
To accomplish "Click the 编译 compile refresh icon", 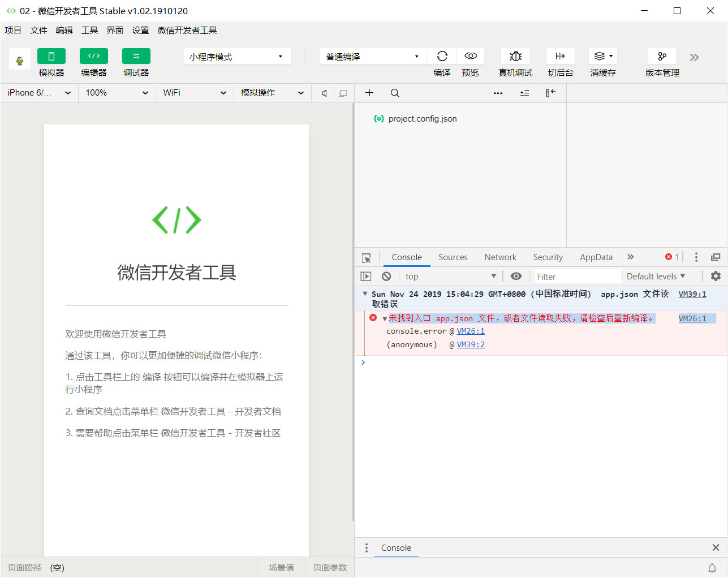I will point(442,56).
